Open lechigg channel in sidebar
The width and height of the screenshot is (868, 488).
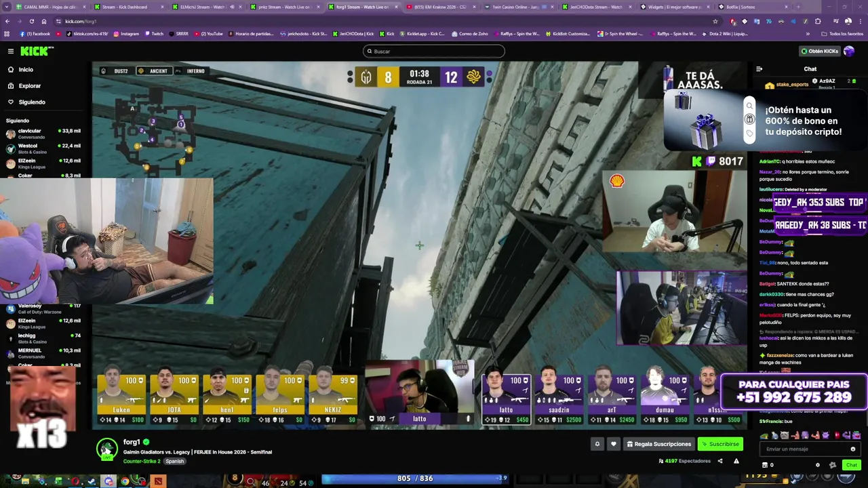pos(43,338)
